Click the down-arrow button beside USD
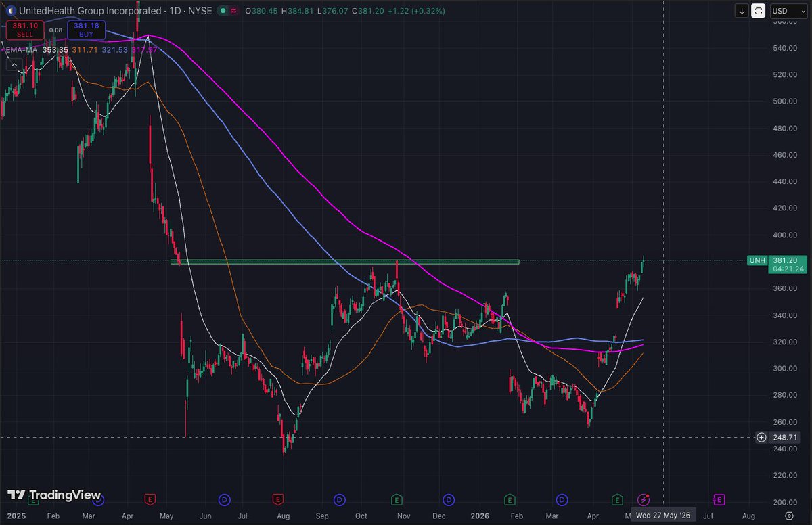Image resolution: width=812 pixels, height=525 pixels. click(742, 11)
